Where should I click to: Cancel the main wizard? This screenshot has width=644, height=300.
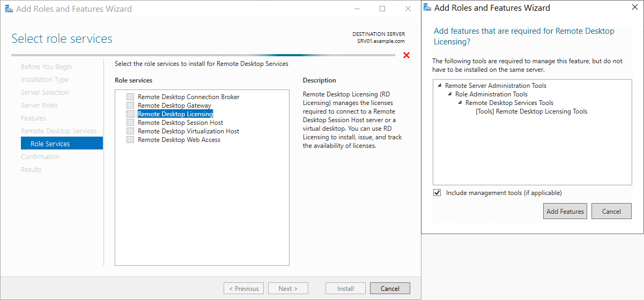click(390, 288)
